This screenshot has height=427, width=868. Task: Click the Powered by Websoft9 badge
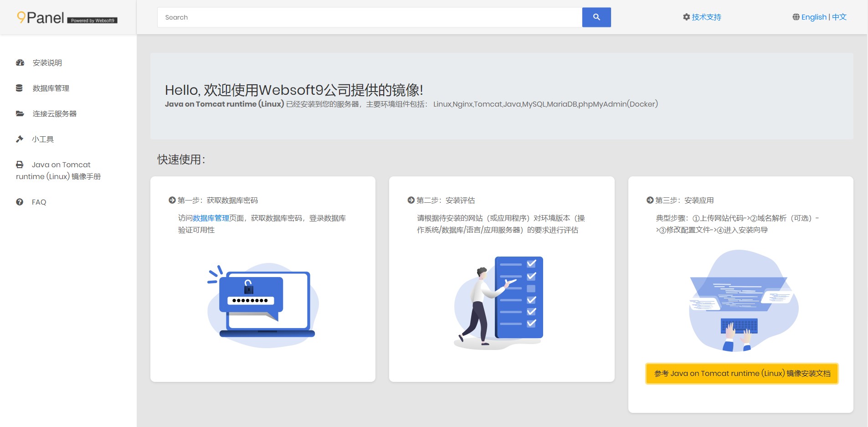coord(92,21)
